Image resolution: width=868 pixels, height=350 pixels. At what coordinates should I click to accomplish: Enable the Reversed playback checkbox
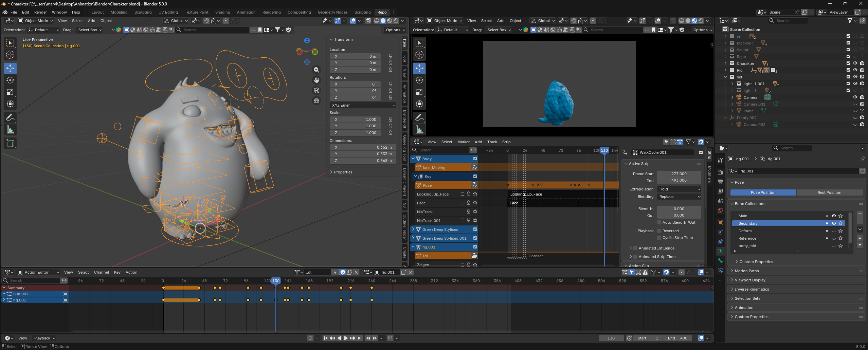pos(659,231)
